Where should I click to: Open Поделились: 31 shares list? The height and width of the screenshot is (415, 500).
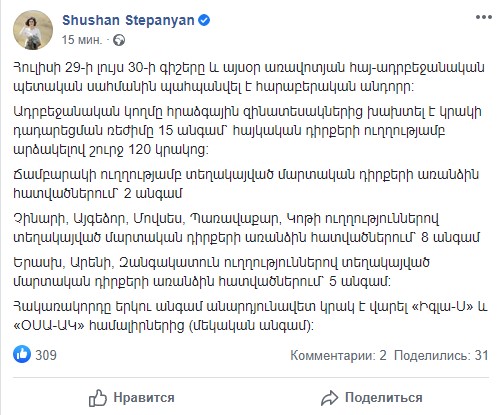point(441,356)
